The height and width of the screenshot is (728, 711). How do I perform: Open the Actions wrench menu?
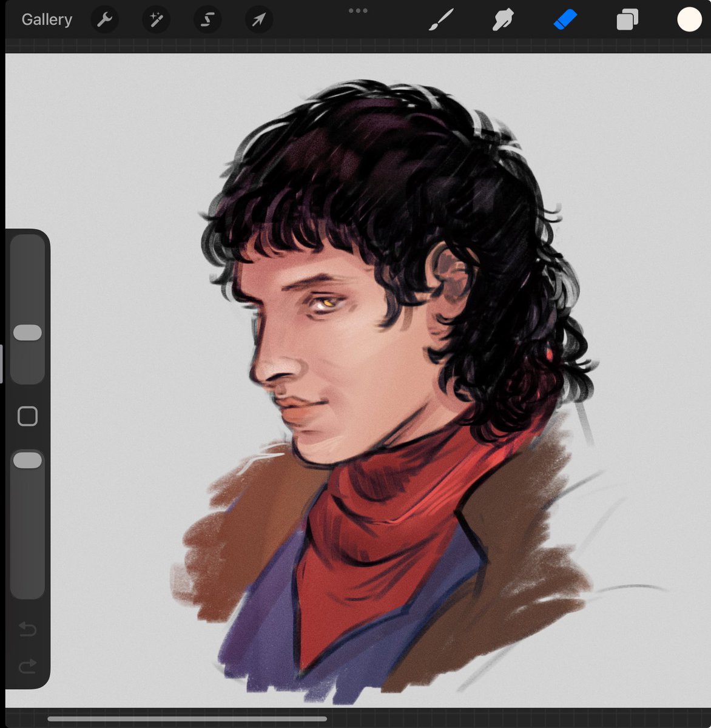[x=104, y=19]
